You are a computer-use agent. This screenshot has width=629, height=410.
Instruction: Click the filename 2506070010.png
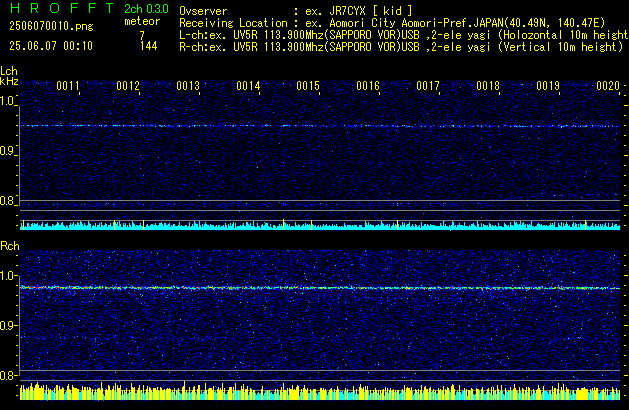[x=51, y=26]
